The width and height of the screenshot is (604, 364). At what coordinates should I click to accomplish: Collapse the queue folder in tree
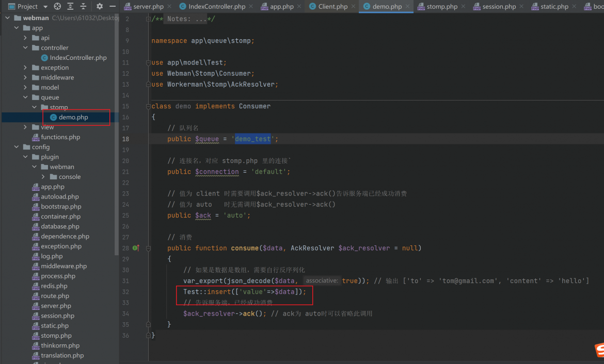pyautogui.click(x=25, y=97)
